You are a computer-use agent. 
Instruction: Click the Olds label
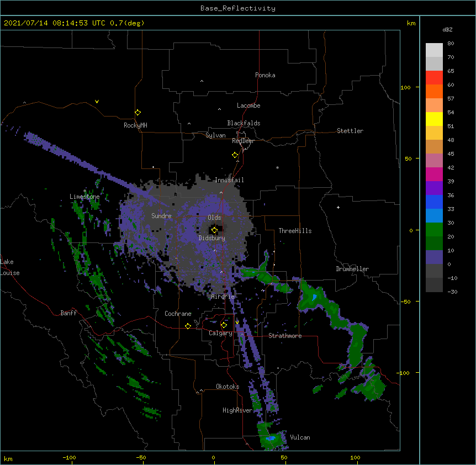click(214, 218)
